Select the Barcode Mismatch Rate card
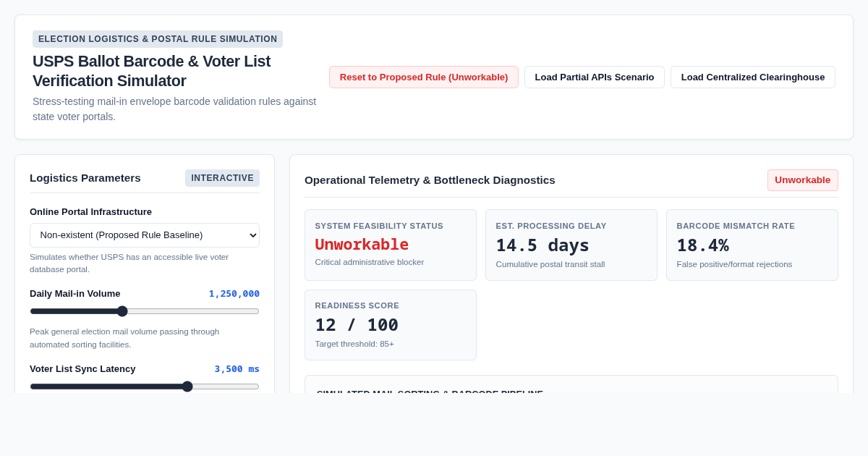Image resolution: width=868 pixels, height=456 pixels. tap(752, 245)
